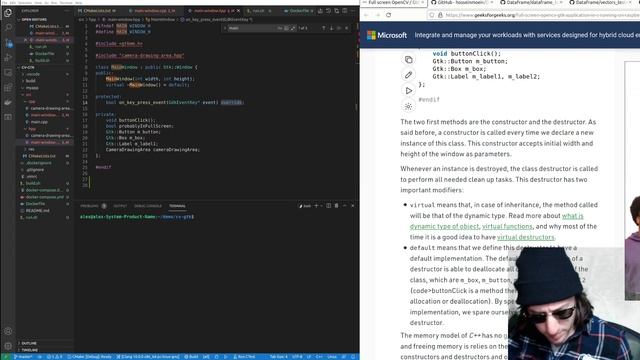This screenshot has height=360, width=640.
Task: Toggle match whole word in find widget
Action: 286,28
